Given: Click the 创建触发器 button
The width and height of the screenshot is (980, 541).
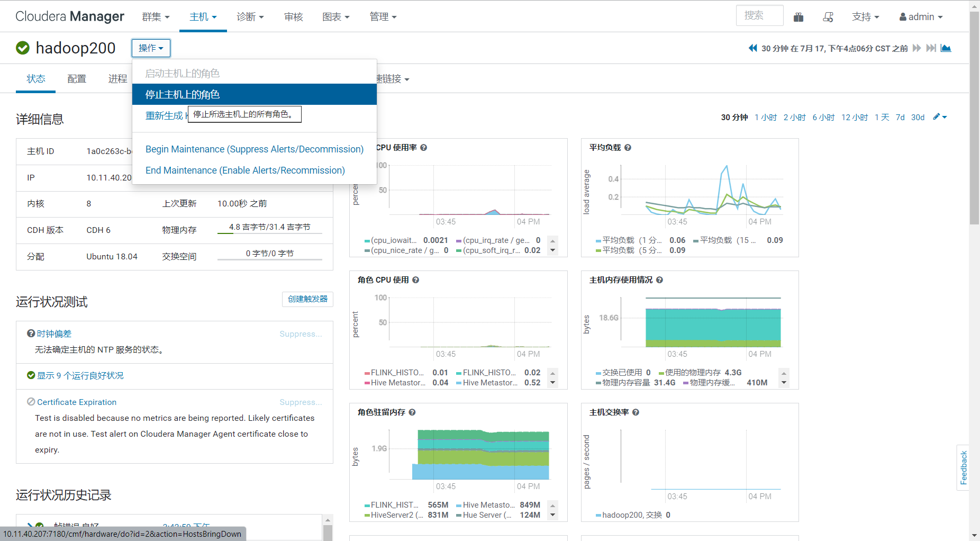Looking at the screenshot, I should point(307,299).
